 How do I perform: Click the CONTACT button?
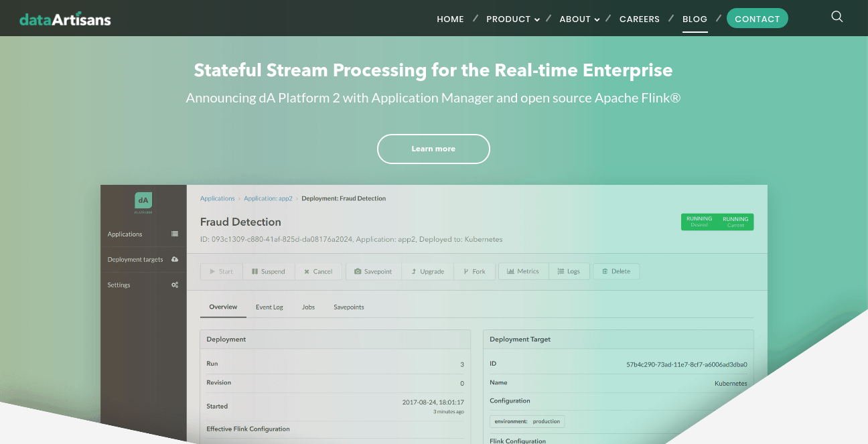[757, 19]
